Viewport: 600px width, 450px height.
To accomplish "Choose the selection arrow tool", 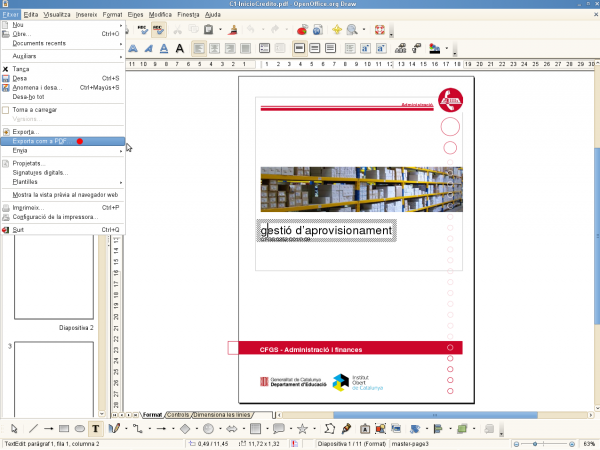I will [x=14, y=429].
